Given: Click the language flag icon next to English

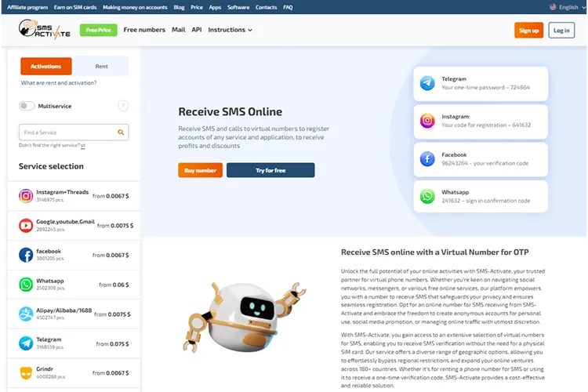Looking at the screenshot, I should pyautogui.click(x=553, y=7).
